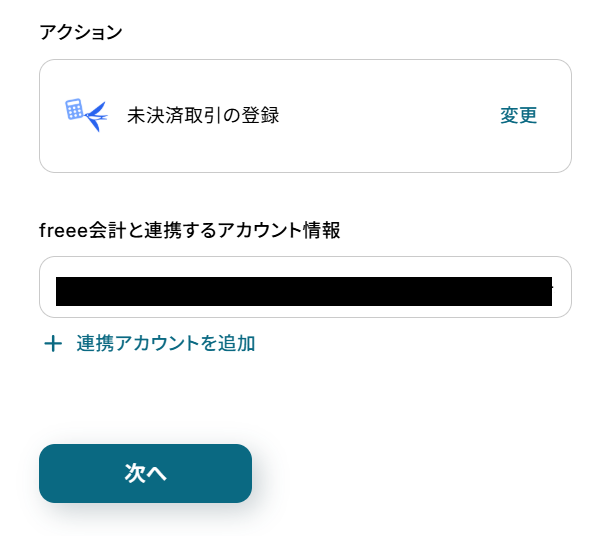Screen dimensions: 603x536
Task: Click the 未決済取引の登録 action name text
Action: pyautogui.click(x=203, y=115)
